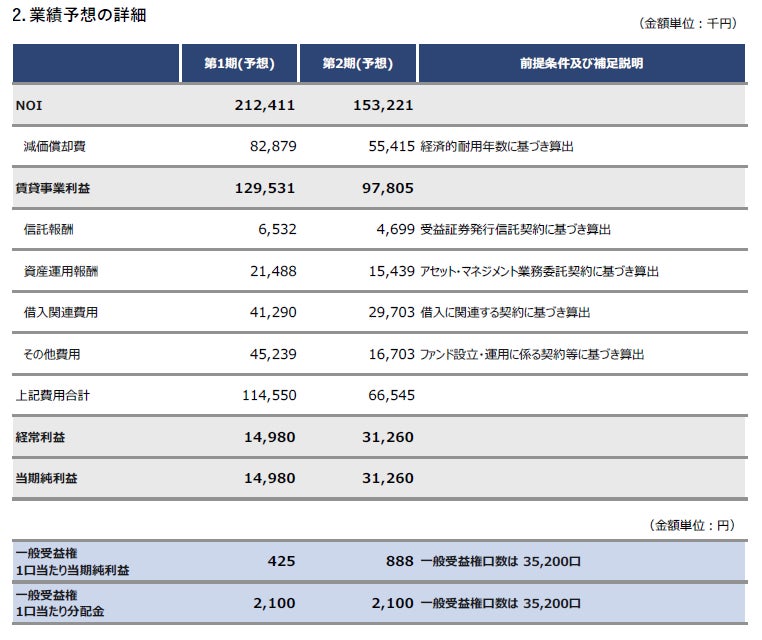Screen dimensions: 762x640
Task: Click the 賃貸事業利益 row label
Action: click(x=52, y=188)
